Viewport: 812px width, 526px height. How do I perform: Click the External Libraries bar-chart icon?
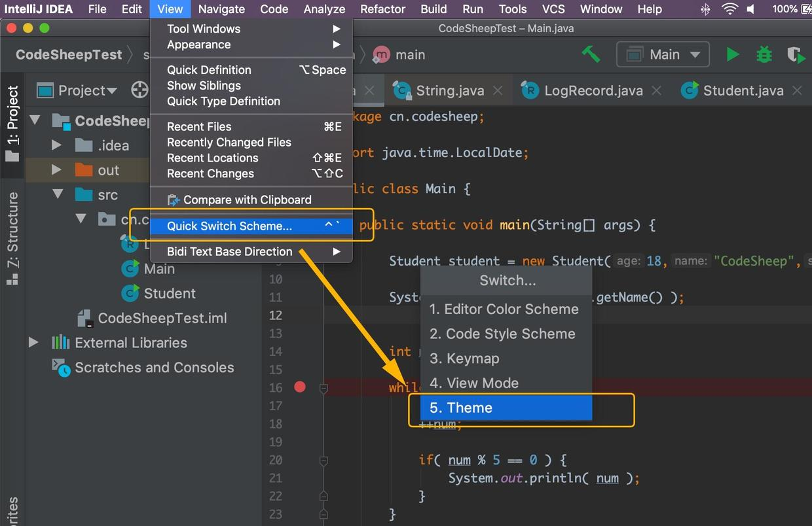click(61, 342)
